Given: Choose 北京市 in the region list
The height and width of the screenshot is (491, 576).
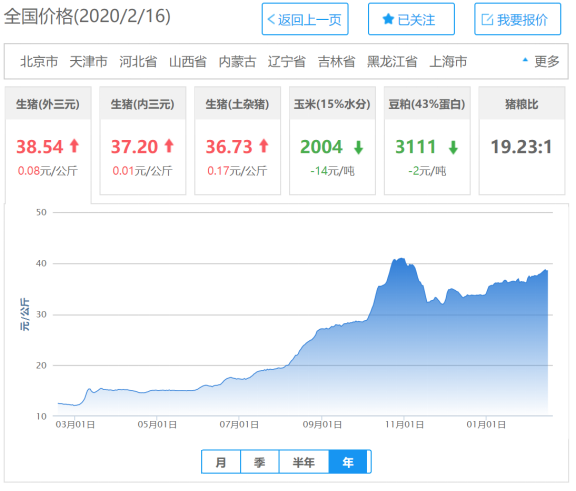Looking at the screenshot, I should 39,61.
